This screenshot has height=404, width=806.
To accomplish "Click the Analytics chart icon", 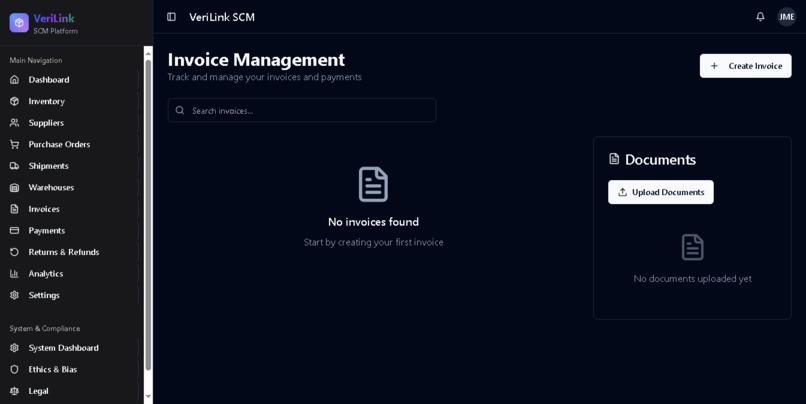I will pos(14,274).
